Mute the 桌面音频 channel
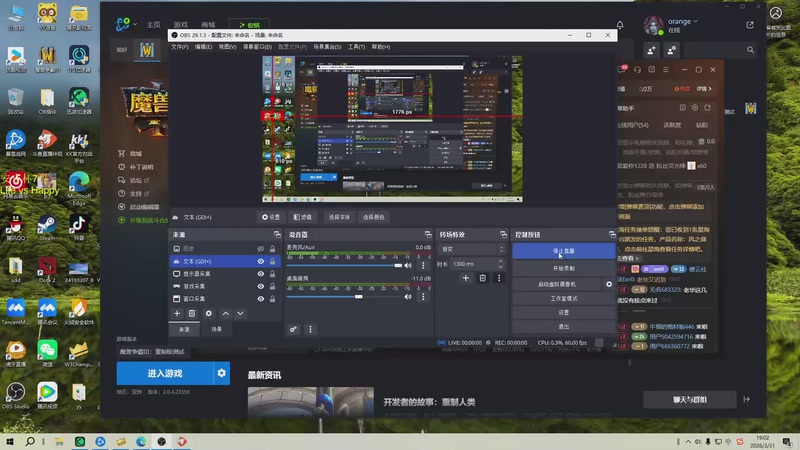Screen dimensions: 800x450 point(408,296)
